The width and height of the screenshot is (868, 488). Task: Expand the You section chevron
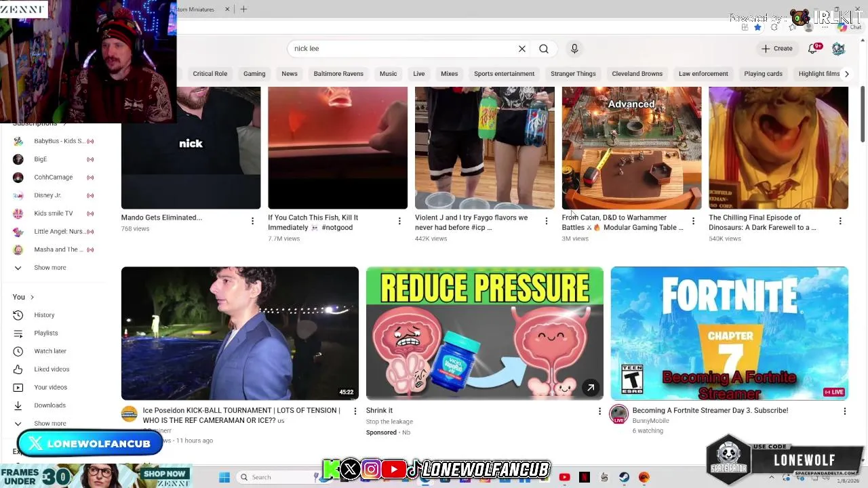[31, 297]
